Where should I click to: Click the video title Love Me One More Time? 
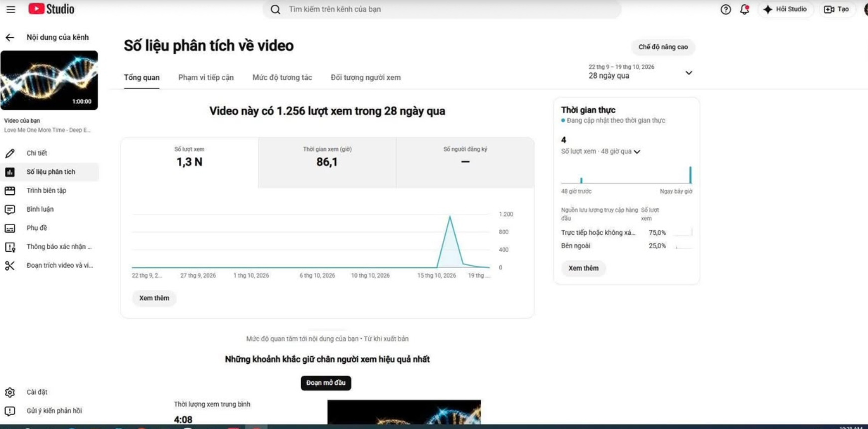pyautogui.click(x=47, y=130)
